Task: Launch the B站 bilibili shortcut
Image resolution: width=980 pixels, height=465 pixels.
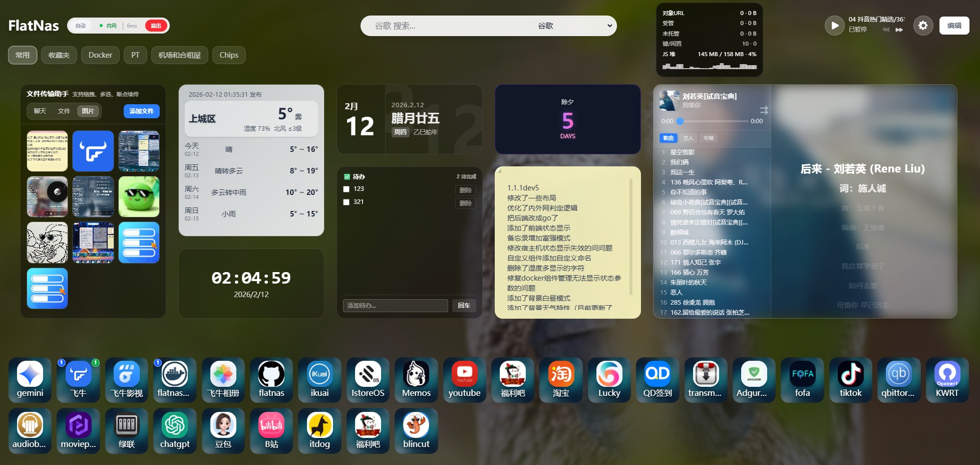Action: (271, 431)
